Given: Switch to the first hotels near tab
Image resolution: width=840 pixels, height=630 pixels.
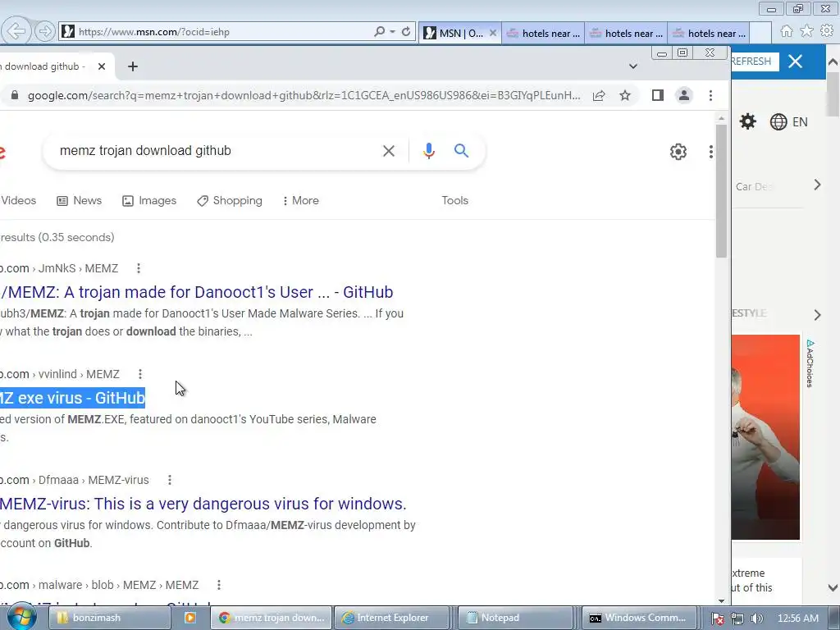Looking at the screenshot, I should click(x=544, y=33).
